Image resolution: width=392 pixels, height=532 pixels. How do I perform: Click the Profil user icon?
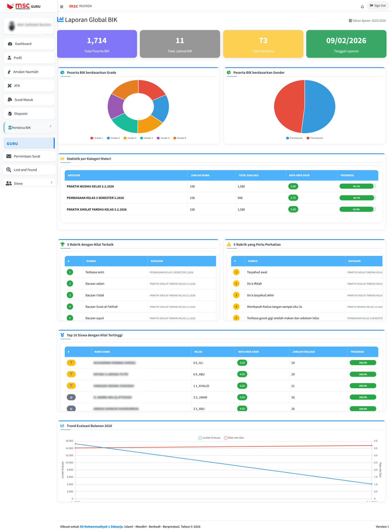[x=9, y=58]
